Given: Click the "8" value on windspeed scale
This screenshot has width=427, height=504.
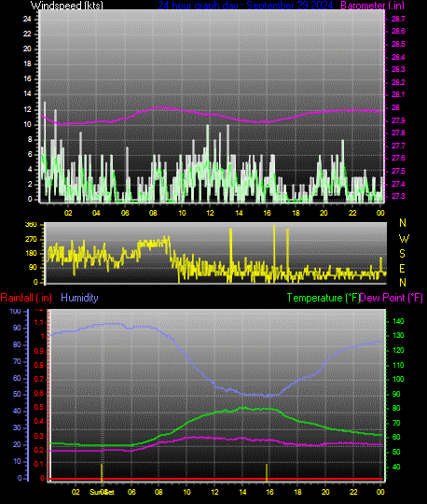Looking at the screenshot, I should pos(30,139).
